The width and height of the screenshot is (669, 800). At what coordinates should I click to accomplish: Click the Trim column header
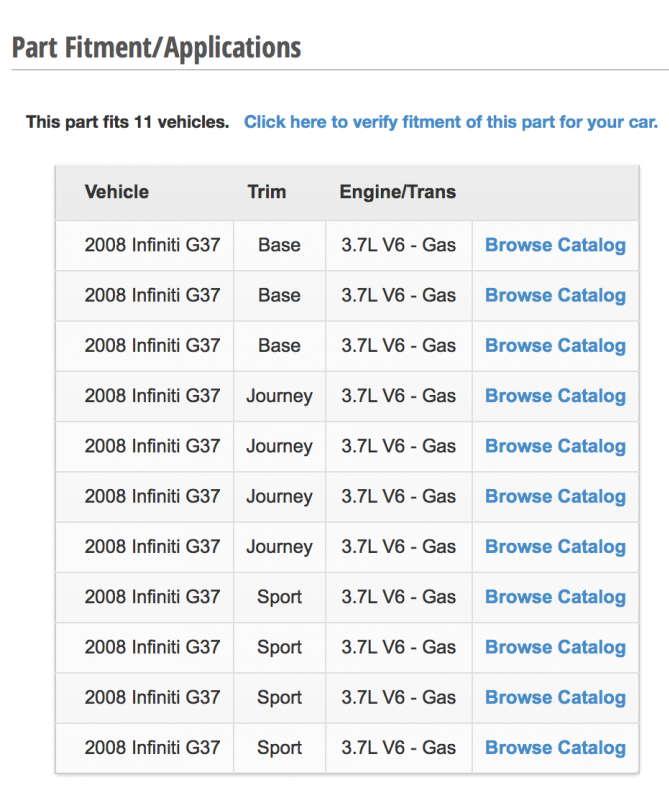pyautogui.click(x=267, y=192)
